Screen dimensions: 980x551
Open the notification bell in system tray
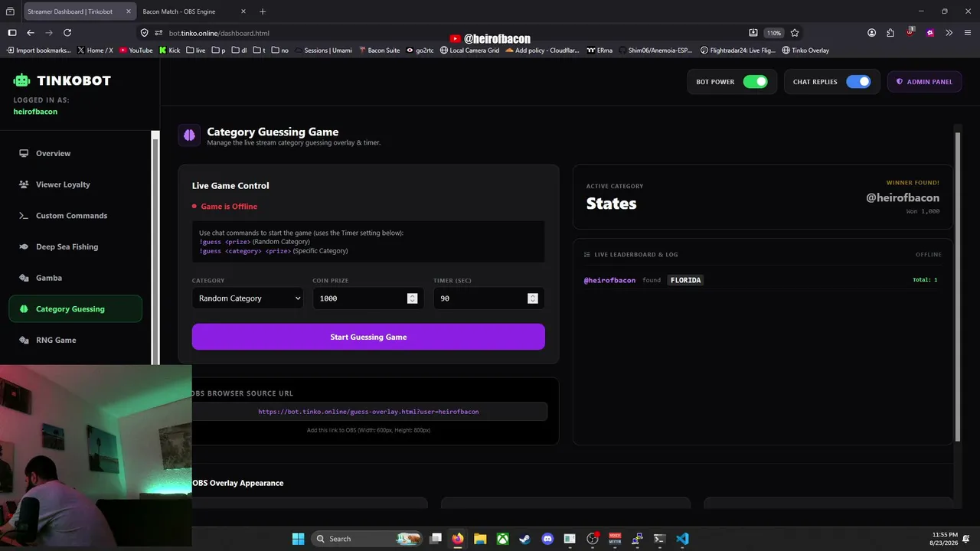pos(966,538)
